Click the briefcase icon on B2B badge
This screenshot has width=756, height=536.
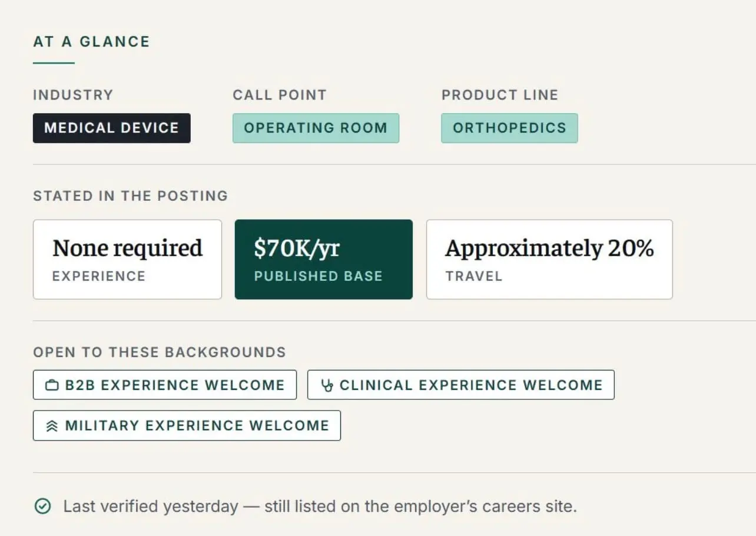pos(52,386)
